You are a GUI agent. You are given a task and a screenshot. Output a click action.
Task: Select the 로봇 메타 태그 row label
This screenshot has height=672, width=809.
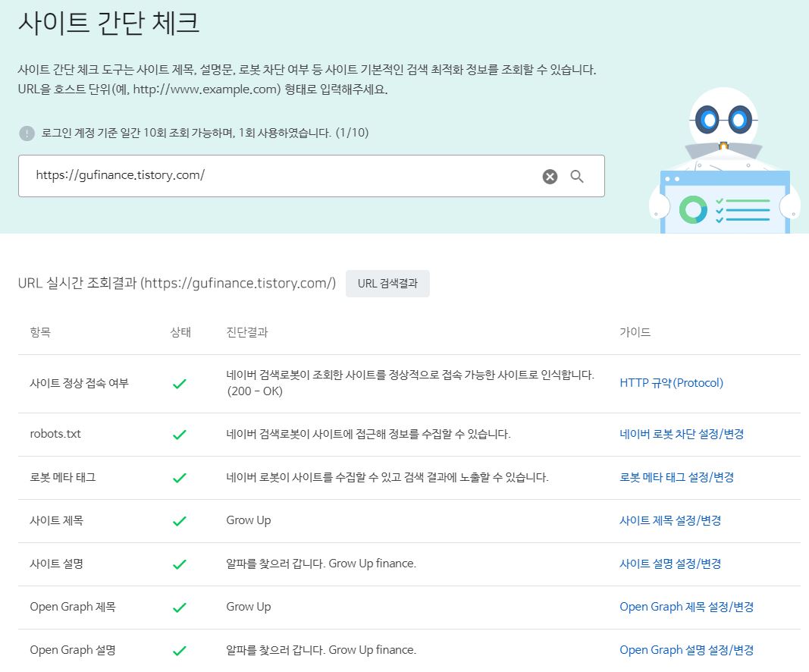62,477
